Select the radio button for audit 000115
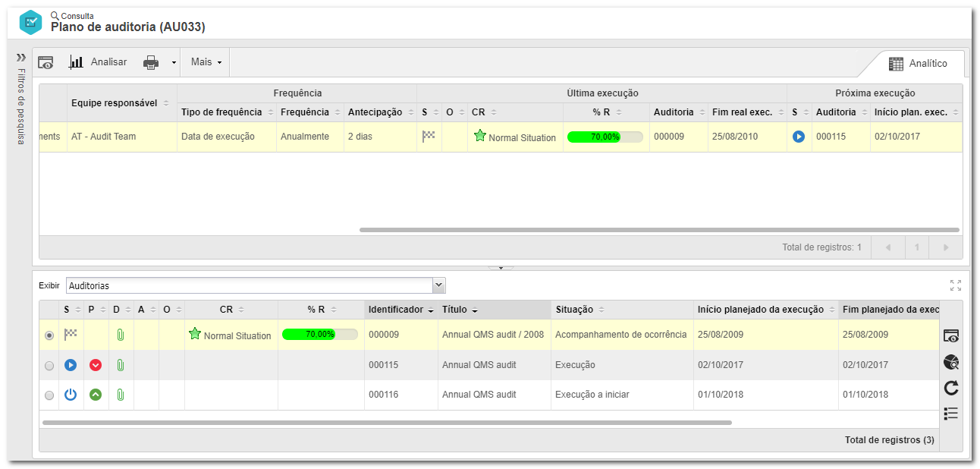The width and height of the screenshot is (980, 469). tap(49, 366)
